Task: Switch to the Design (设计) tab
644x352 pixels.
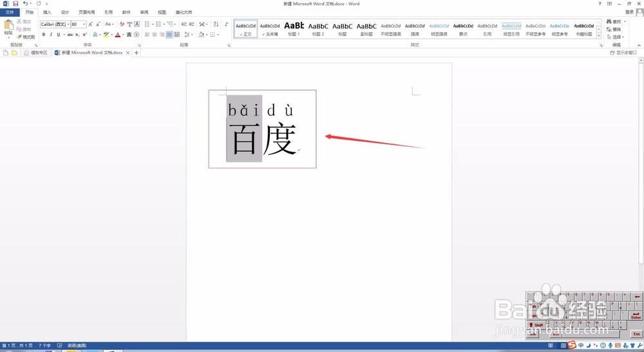Action: click(65, 12)
